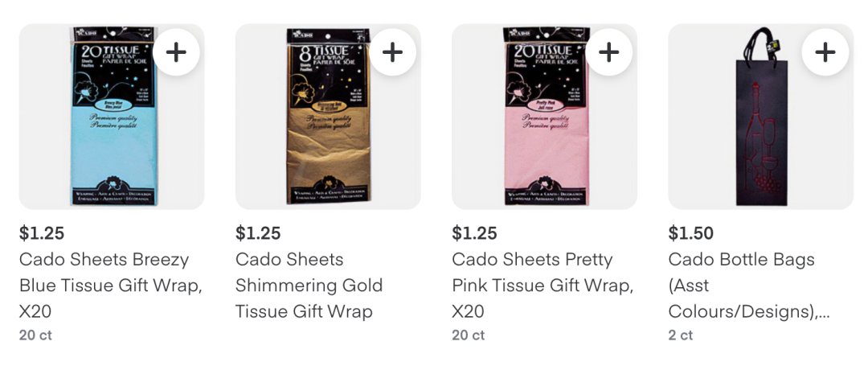Viewport: 868px width, 366px height.
Task: Open Cado Sheets Shimmering Gold Tissue title link
Action: tap(309, 286)
